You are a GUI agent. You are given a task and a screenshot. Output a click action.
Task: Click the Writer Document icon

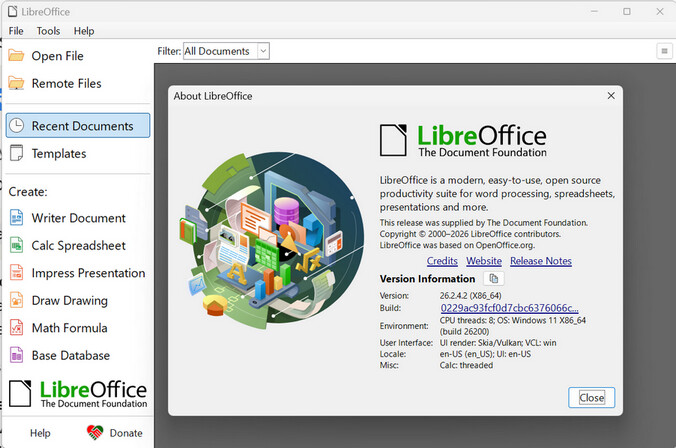(x=16, y=217)
